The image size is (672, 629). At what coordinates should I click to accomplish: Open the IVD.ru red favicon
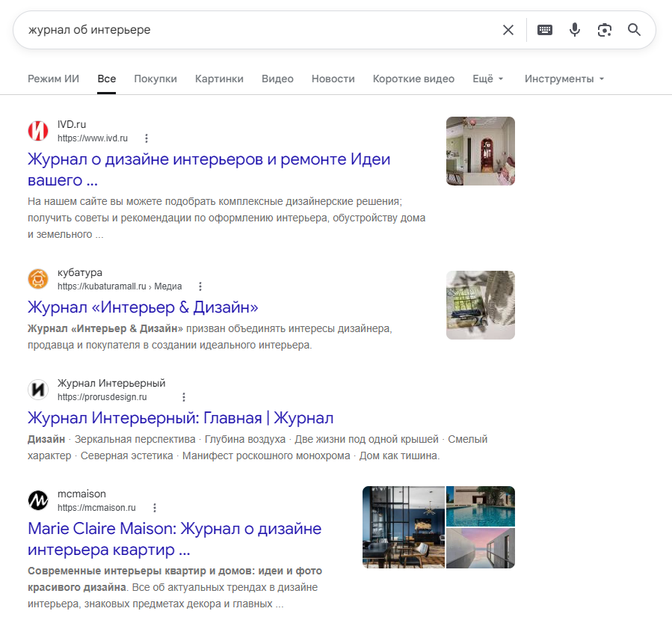[x=38, y=131]
